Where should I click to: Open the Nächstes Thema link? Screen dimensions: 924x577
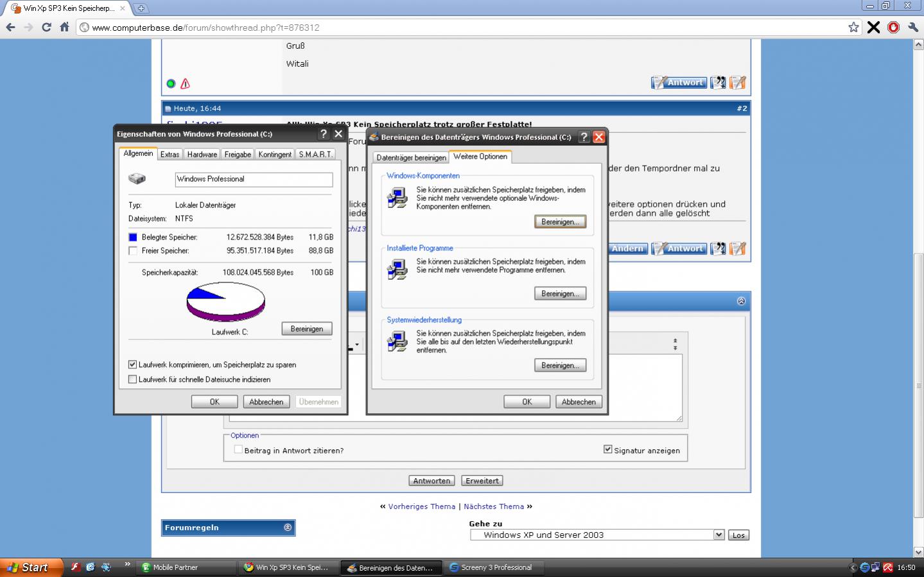click(494, 506)
